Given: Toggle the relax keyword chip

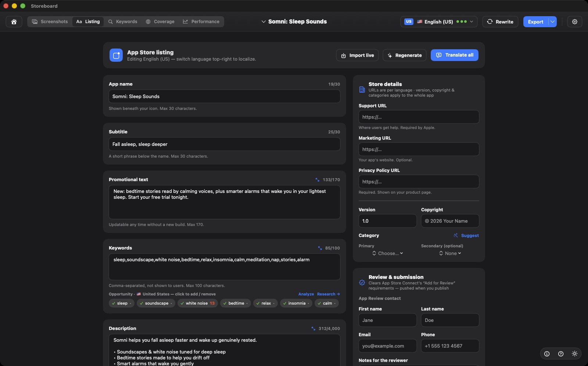Looking at the screenshot, I should pyautogui.click(x=265, y=303).
